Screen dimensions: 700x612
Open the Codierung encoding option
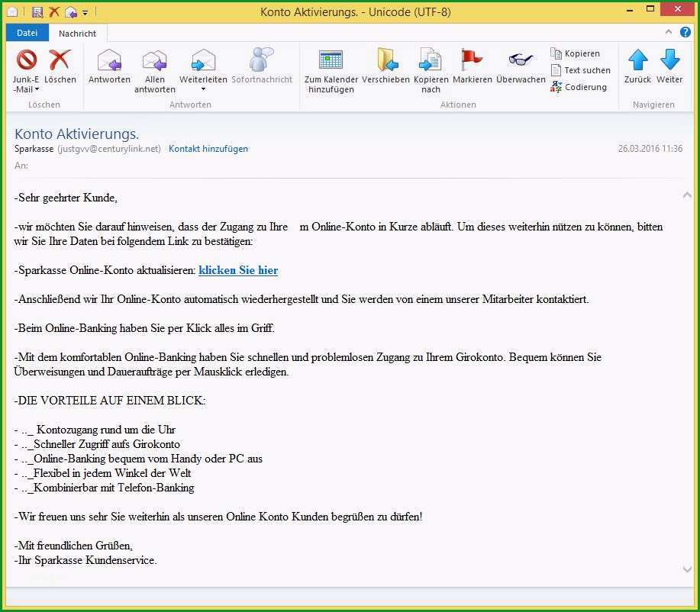pos(579,86)
